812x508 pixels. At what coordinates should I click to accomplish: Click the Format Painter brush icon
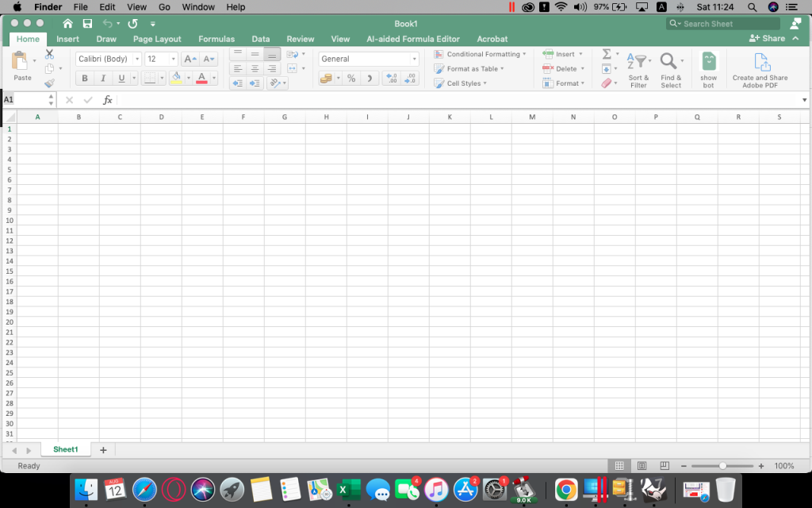click(49, 83)
